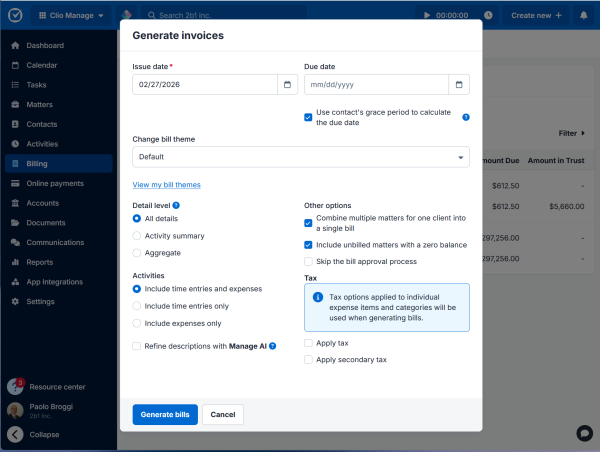
Task: Click the Billing icon in sidebar
Action: (15, 164)
